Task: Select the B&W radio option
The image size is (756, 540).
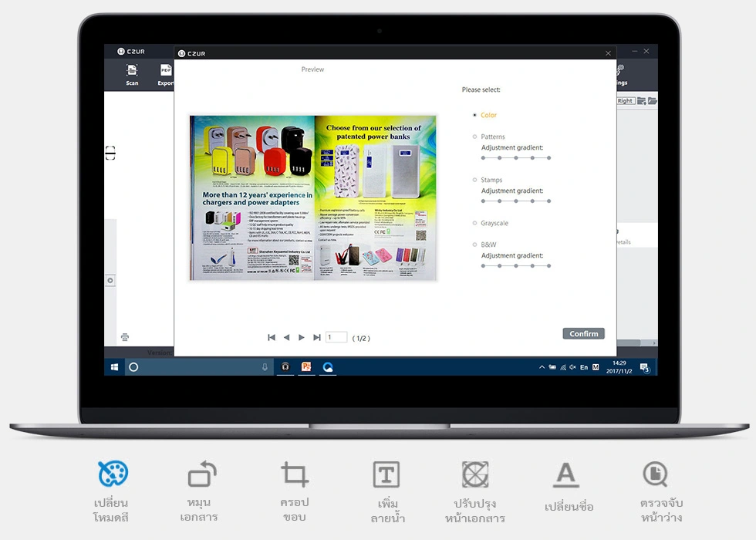Action: click(x=475, y=245)
